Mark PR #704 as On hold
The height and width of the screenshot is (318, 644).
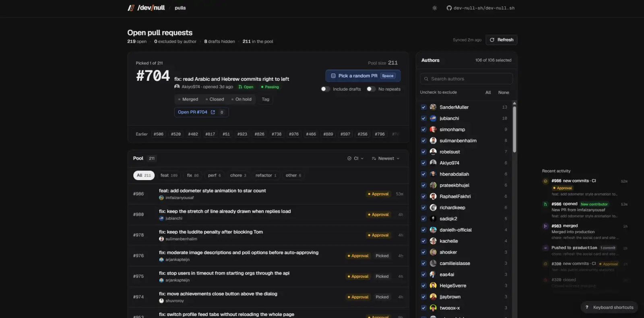(241, 99)
